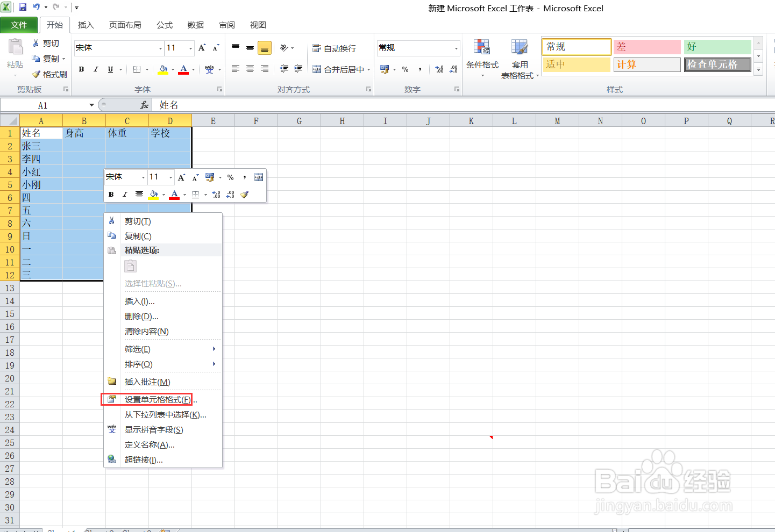Choose 清除内容(N) from context menu
The image size is (775, 532).
click(163, 332)
